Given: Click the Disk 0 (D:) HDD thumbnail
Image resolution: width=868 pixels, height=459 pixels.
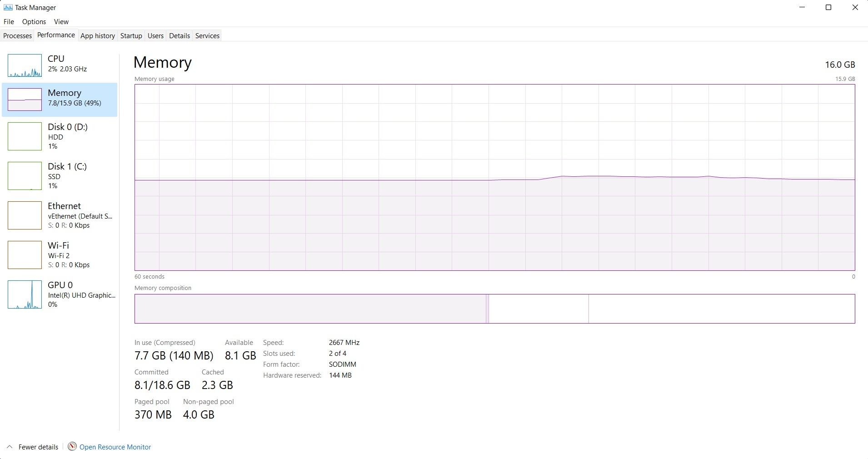Looking at the screenshot, I should pos(24,136).
